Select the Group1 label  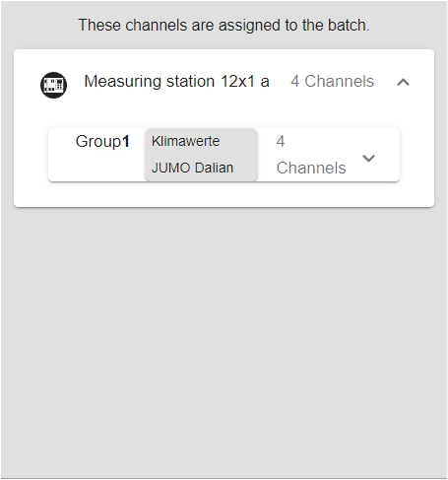click(x=102, y=142)
